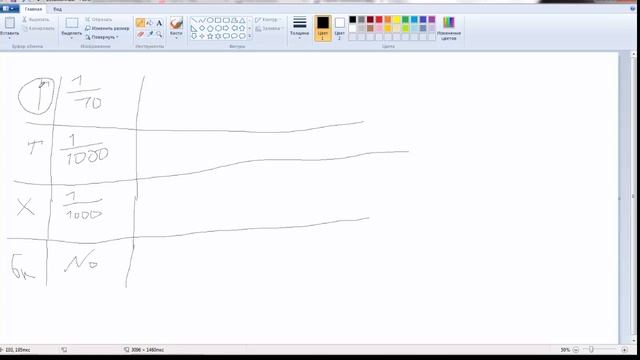The width and height of the screenshot is (640, 360).
Task: Choose the Cloud callout shape
Action: (x=242, y=36)
